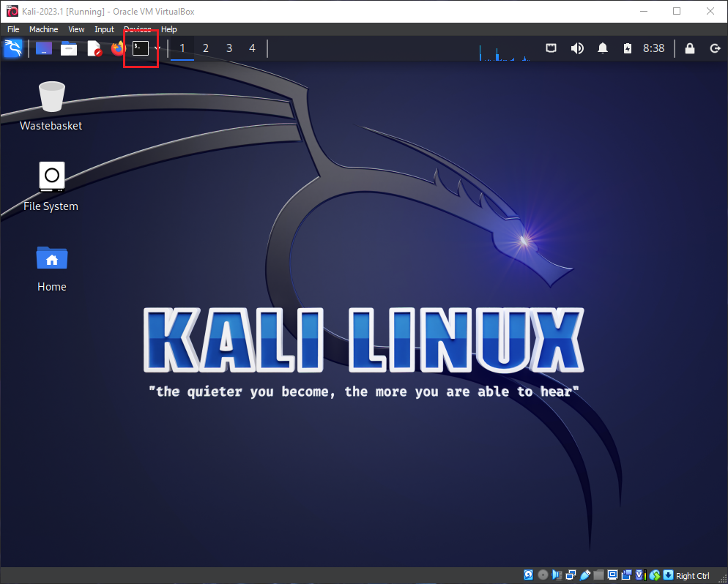Click the 8:38 clock
Screen dimensions: 728x584
pos(654,48)
